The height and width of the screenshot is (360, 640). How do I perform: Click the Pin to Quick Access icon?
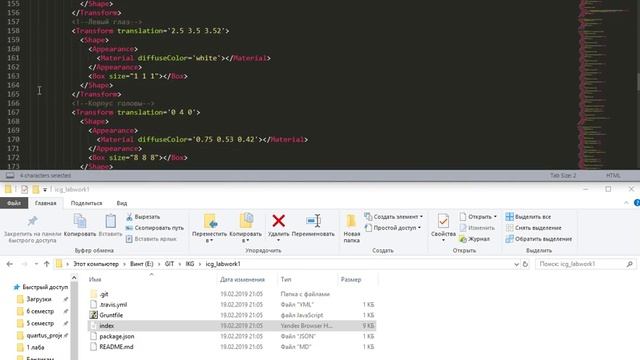32,221
